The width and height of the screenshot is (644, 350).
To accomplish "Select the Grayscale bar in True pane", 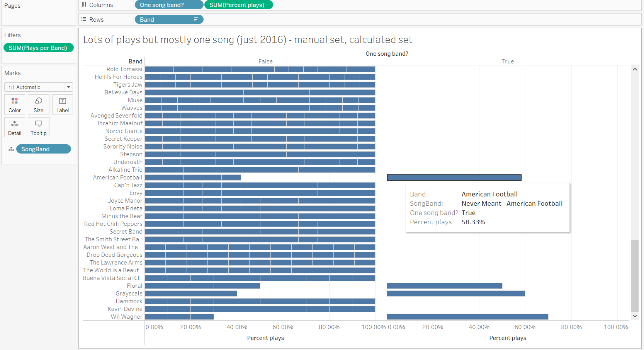I will tap(456, 294).
